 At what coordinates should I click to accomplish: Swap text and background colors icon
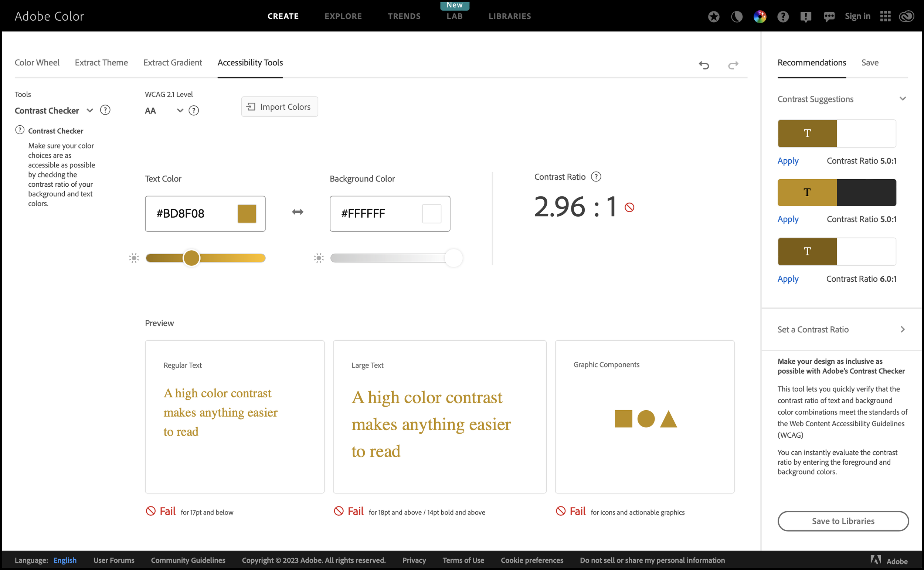(298, 212)
